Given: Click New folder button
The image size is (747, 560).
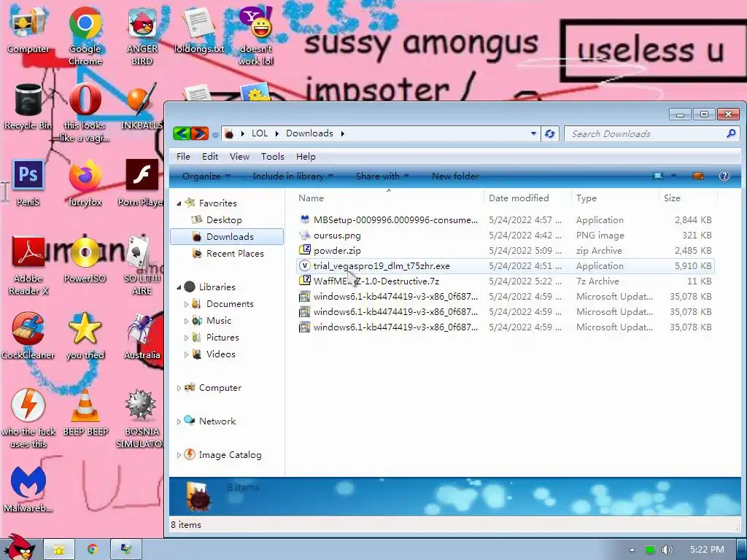Looking at the screenshot, I should coord(455,176).
